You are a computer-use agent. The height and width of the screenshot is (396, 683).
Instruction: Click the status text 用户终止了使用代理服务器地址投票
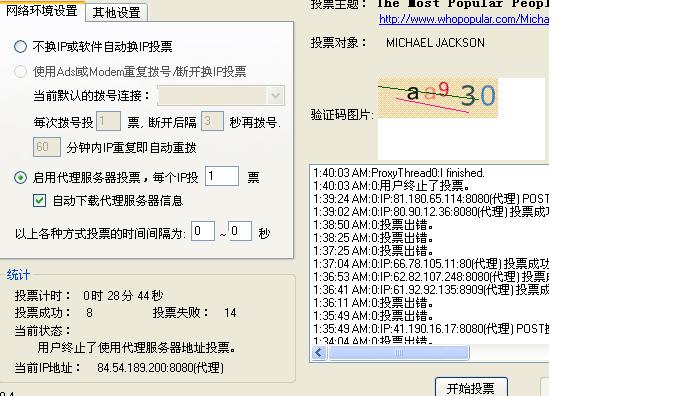click(x=137, y=347)
